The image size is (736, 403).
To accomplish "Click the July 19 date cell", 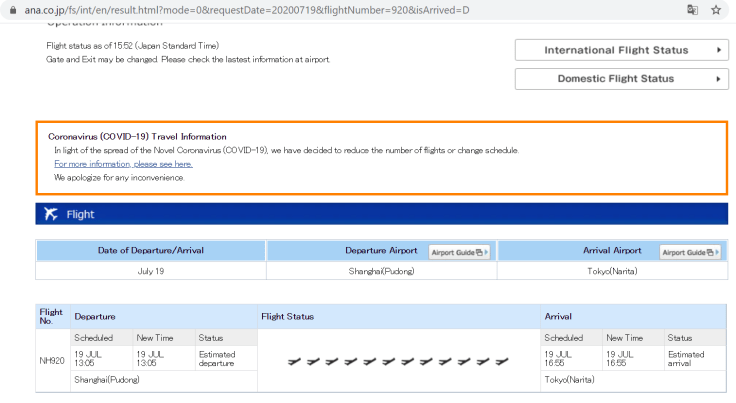I will click(150, 271).
